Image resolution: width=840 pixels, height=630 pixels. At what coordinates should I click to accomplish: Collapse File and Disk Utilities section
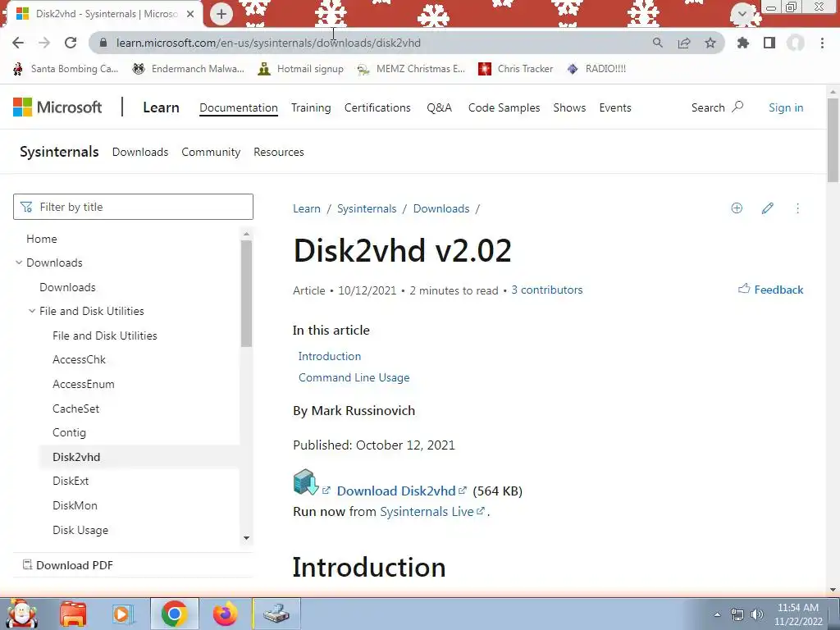[32, 311]
